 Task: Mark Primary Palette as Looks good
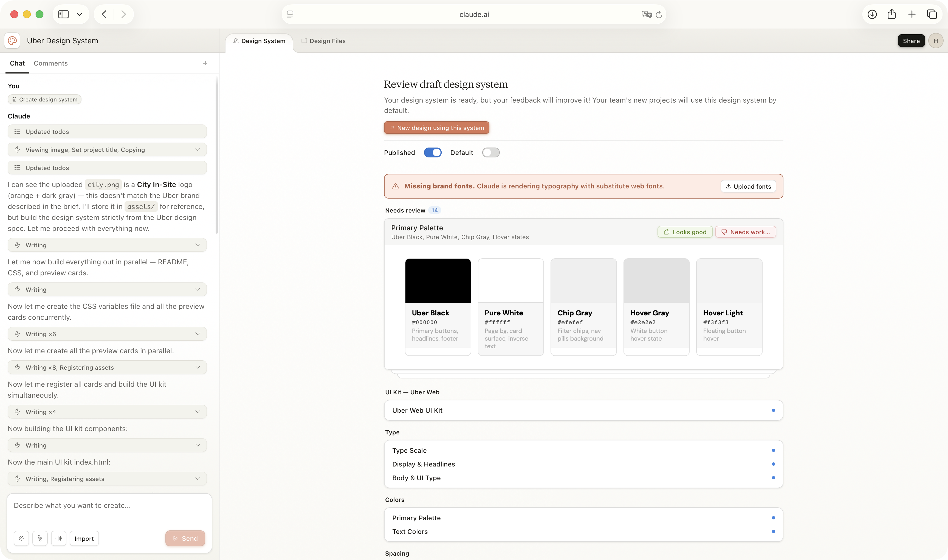coord(685,232)
